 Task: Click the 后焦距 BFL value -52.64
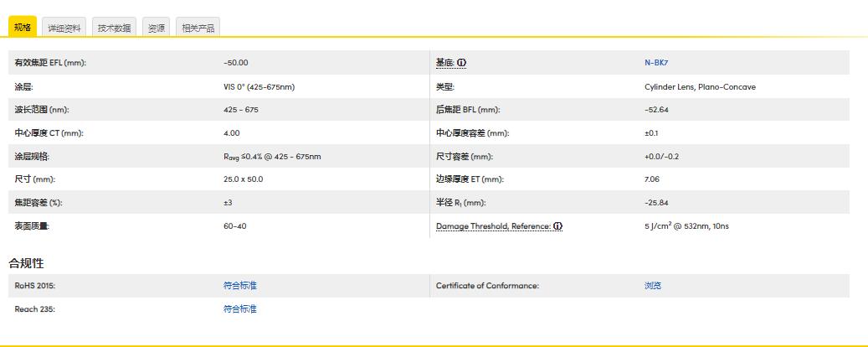(x=656, y=110)
